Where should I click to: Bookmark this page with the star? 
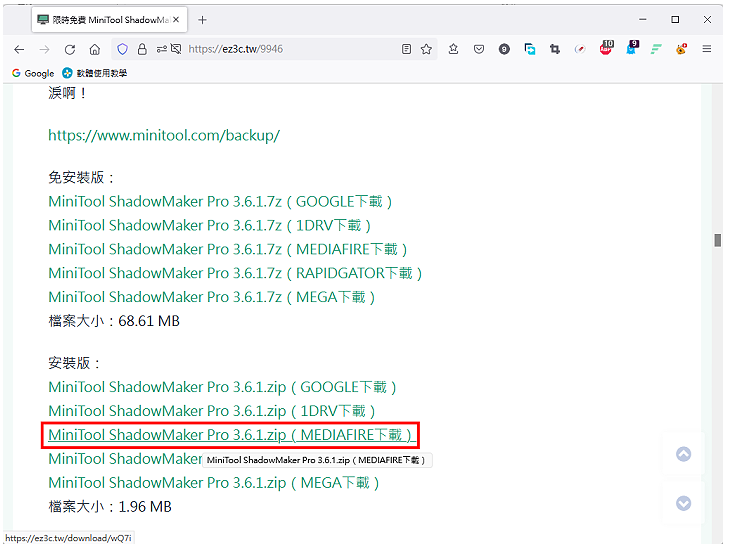click(x=426, y=49)
